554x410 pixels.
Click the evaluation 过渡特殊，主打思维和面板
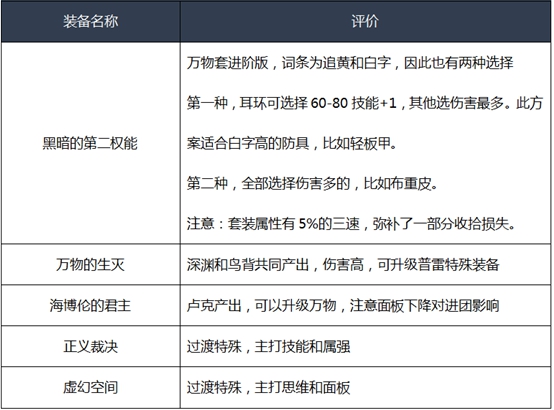[x=269, y=387]
